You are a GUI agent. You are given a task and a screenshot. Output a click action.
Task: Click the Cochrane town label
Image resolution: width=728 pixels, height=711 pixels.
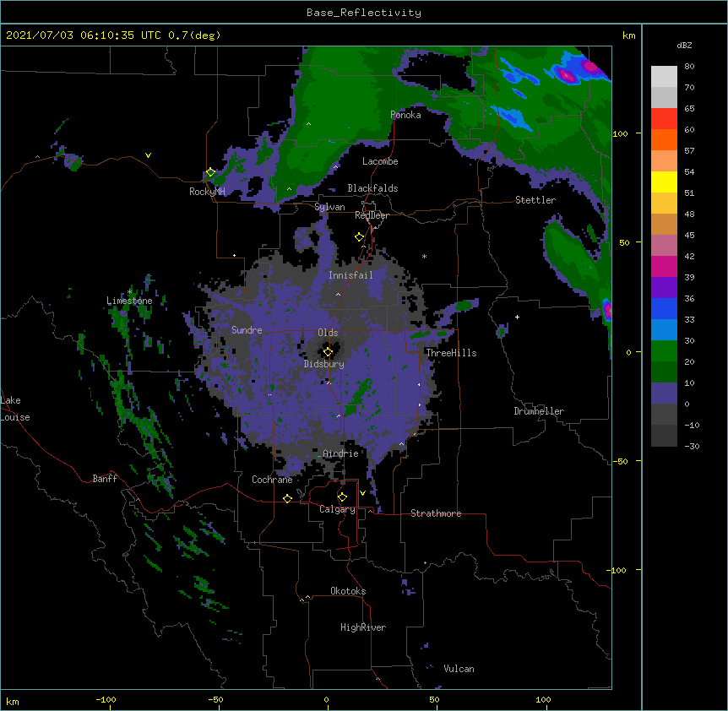272,480
